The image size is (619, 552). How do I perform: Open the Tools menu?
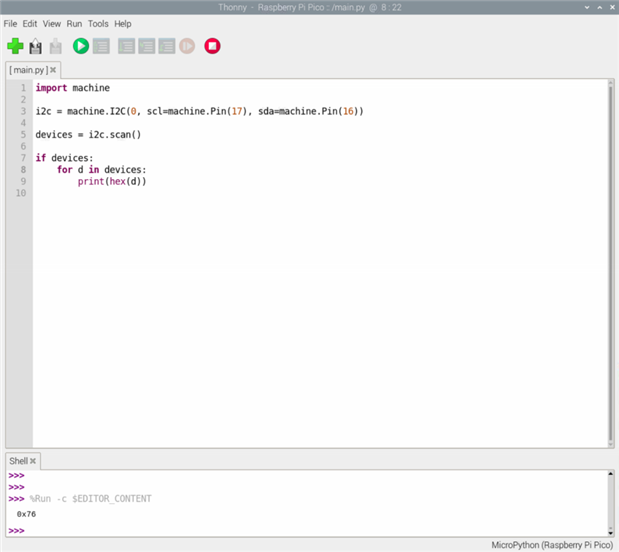pyautogui.click(x=98, y=23)
